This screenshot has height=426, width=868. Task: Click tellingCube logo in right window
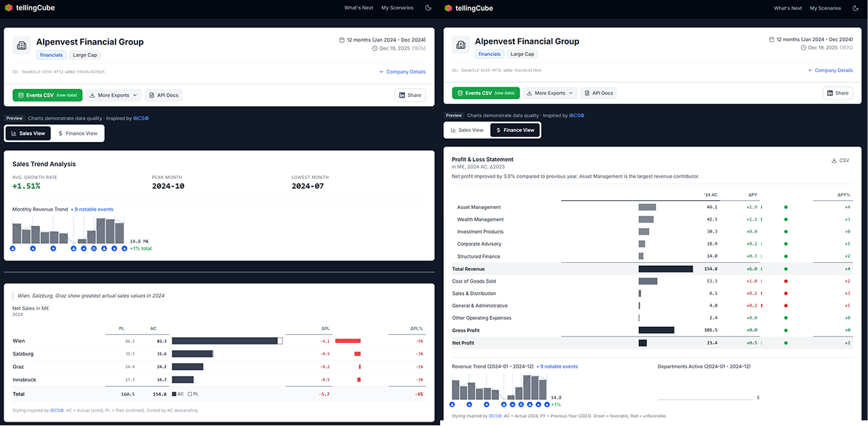coord(470,8)
